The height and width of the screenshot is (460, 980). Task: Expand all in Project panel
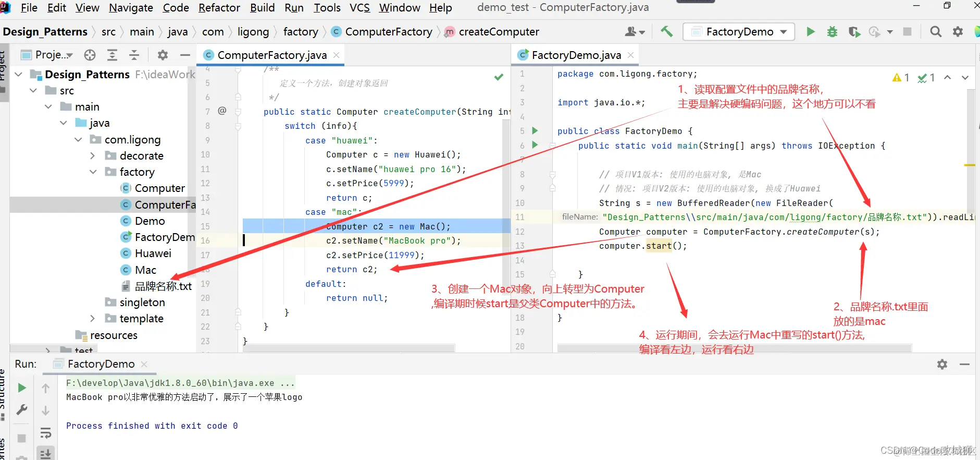111,55
